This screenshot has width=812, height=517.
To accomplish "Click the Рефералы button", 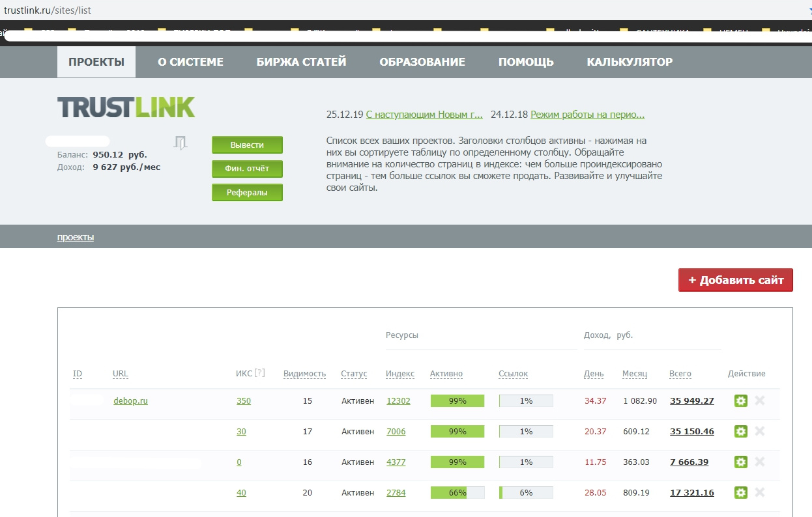I will click(x=247, y=193).
